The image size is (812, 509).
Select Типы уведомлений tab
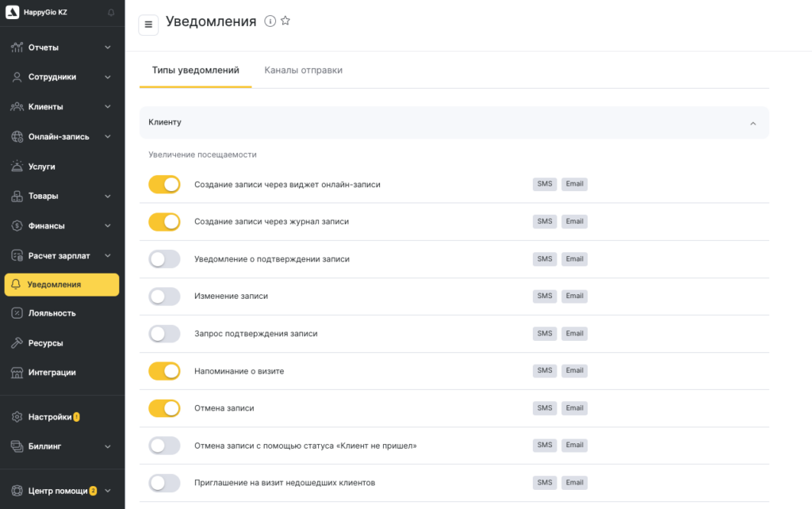195,70
